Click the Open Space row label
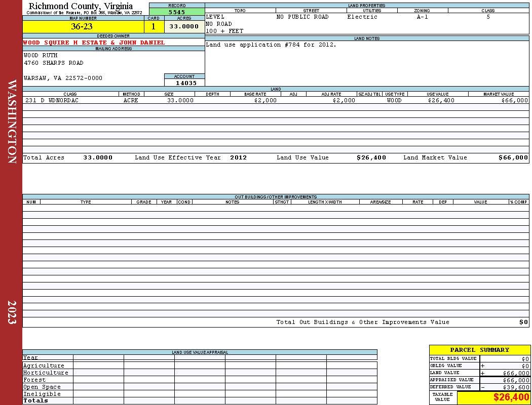 click(x=42, y=387)
